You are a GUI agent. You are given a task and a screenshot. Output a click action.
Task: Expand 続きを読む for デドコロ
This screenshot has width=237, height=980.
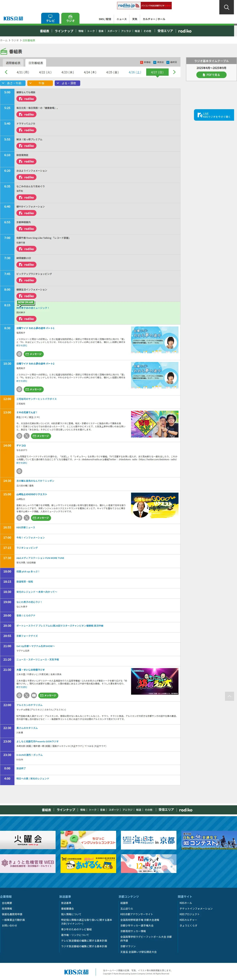22,463
